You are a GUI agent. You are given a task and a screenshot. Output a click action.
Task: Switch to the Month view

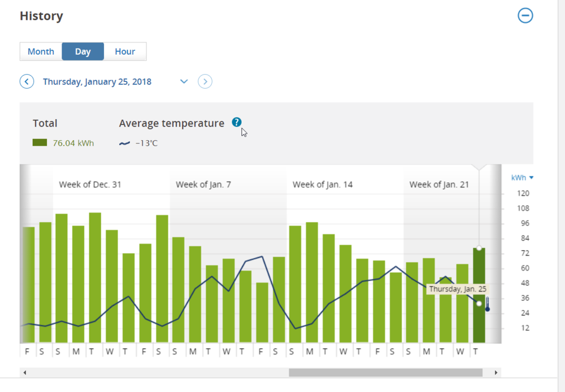41,51
